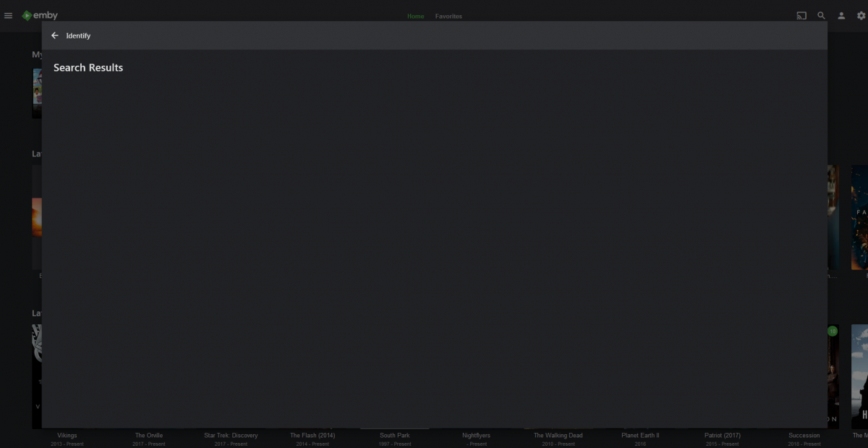This screenshot has height=448, width=868.
Task: Switch to the Favorites tab
Action: pos(448,16)
